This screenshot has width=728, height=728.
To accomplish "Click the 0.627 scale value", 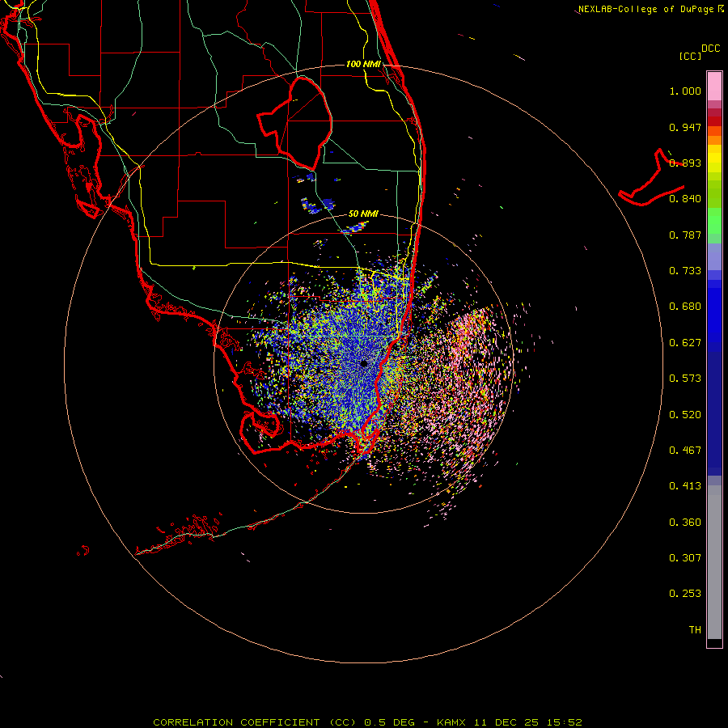I will click(x=685, y=343).
